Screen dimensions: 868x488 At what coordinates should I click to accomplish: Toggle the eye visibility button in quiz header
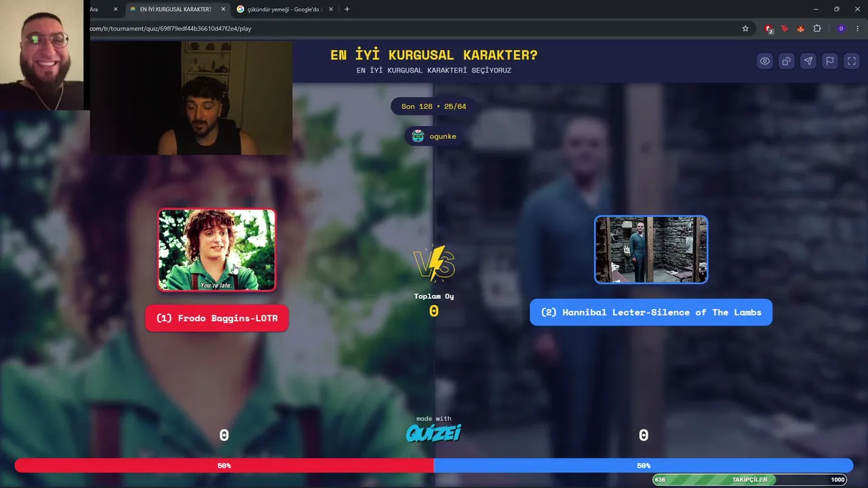[765, 61]
